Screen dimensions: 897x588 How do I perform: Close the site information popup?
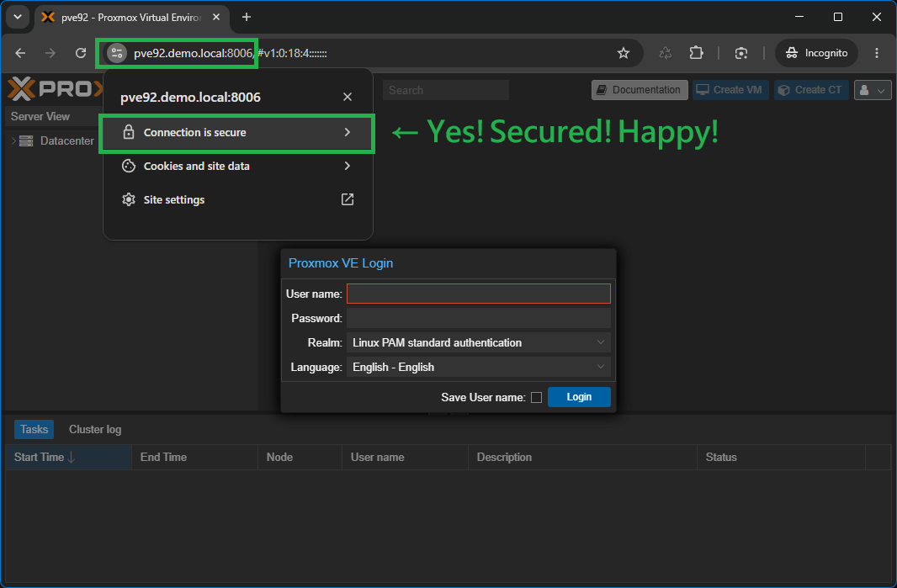tap(348, 97)
